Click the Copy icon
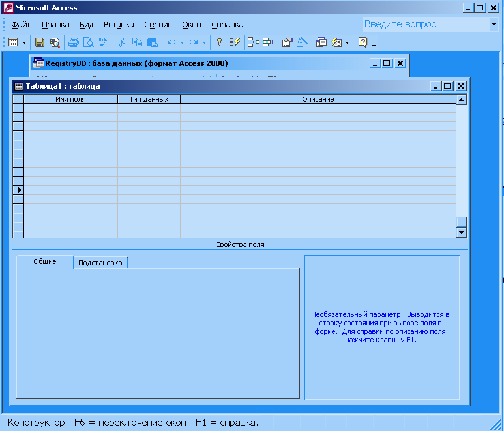Viewport: 504px width, 431px height. point(138,42)
